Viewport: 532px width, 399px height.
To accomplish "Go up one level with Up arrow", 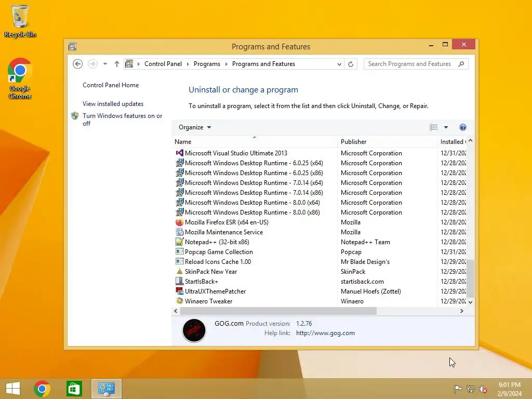I will 117,64.
